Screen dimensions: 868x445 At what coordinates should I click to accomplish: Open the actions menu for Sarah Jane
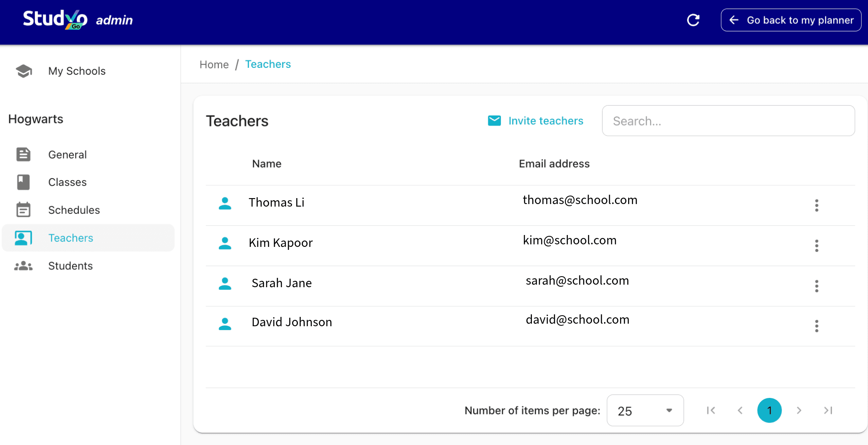pos(816,286)
